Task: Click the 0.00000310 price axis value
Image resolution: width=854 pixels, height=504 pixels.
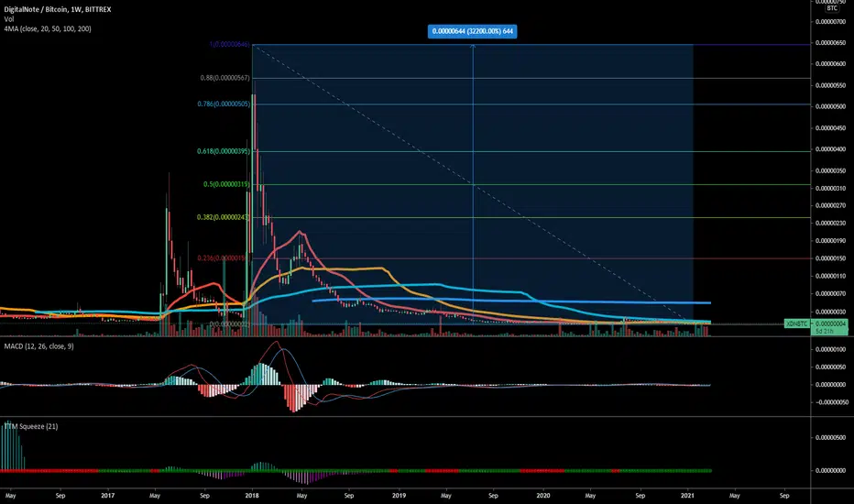Action: pos(830,188)
